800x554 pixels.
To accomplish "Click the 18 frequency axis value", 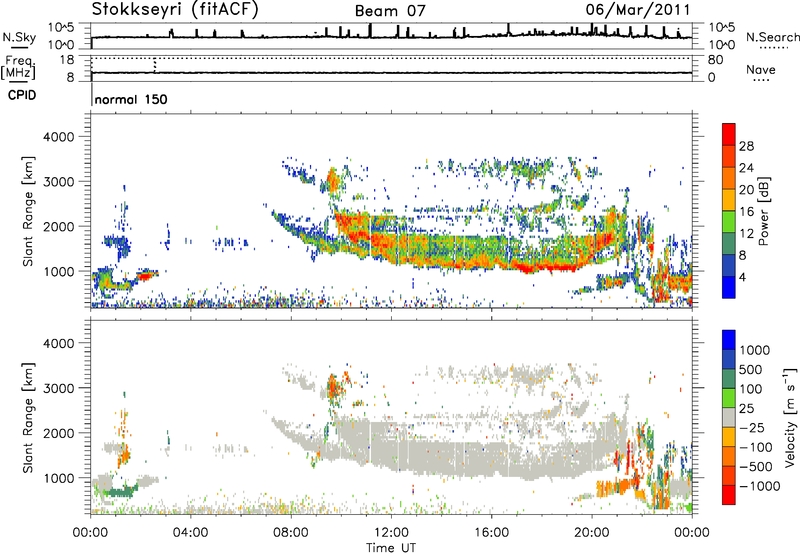I will [x=67, y=60].
